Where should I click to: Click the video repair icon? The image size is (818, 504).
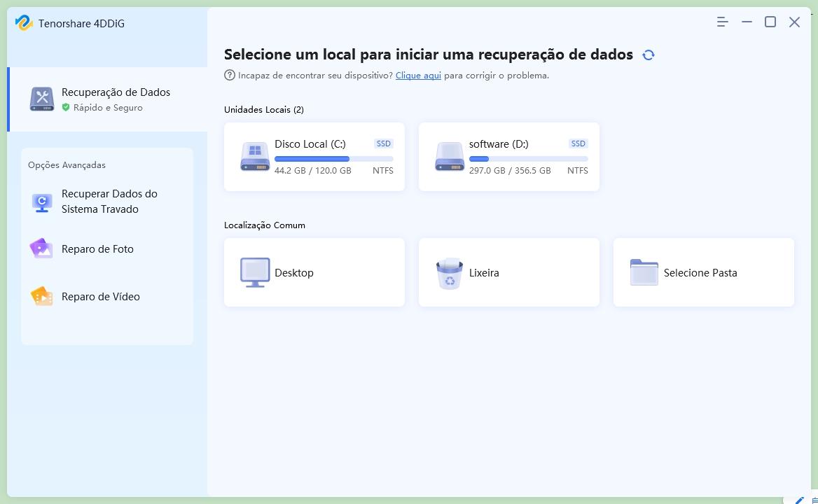coord(42,296)
